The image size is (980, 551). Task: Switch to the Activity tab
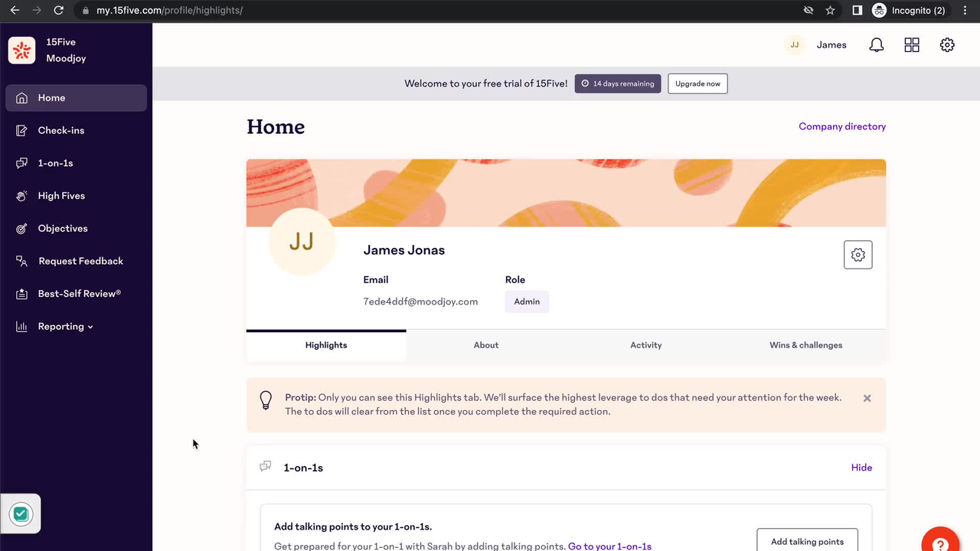coord(646,345)
